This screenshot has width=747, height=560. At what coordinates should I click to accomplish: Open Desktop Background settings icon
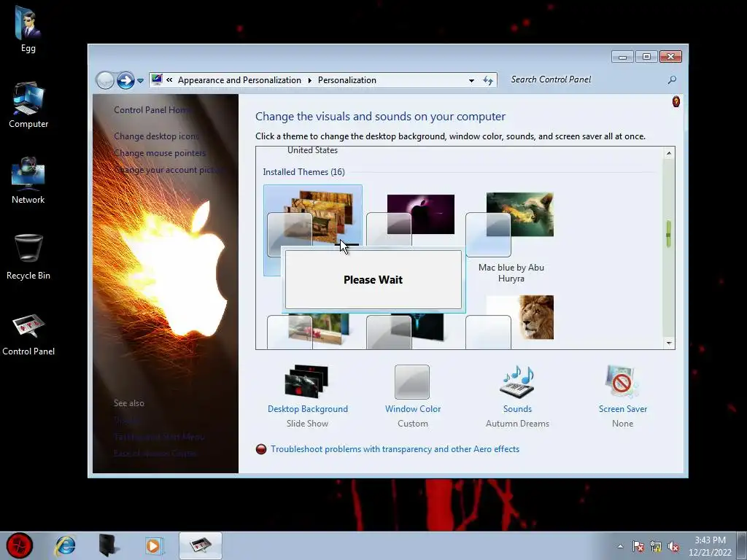pos(307,381)
